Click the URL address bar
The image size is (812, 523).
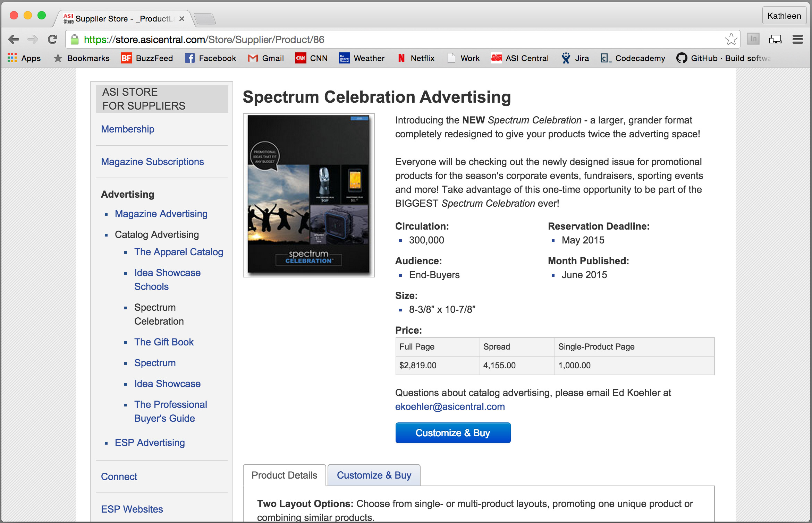pyautogui.click(x=403, y=40)
